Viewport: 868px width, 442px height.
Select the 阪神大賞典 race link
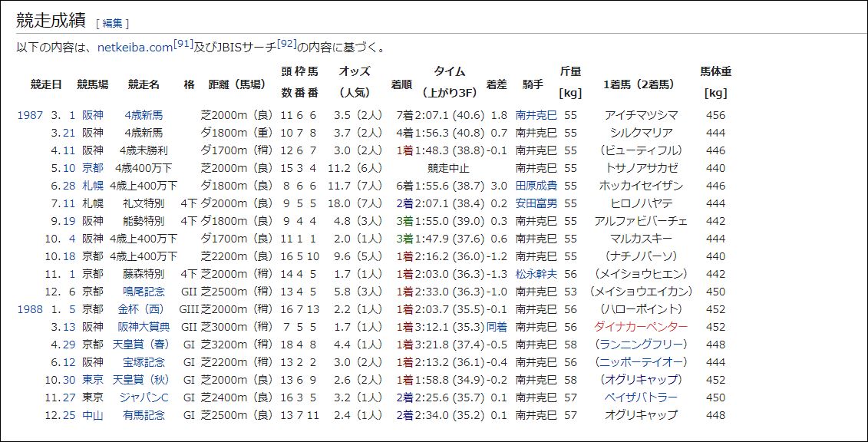pyautogui.click(x=144, y=327)
